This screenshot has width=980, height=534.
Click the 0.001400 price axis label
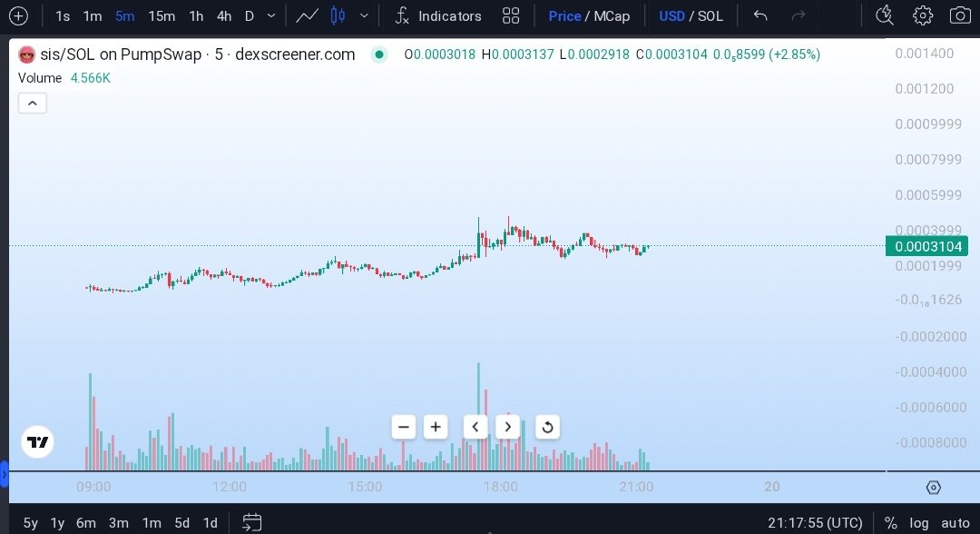click(925, 54)
